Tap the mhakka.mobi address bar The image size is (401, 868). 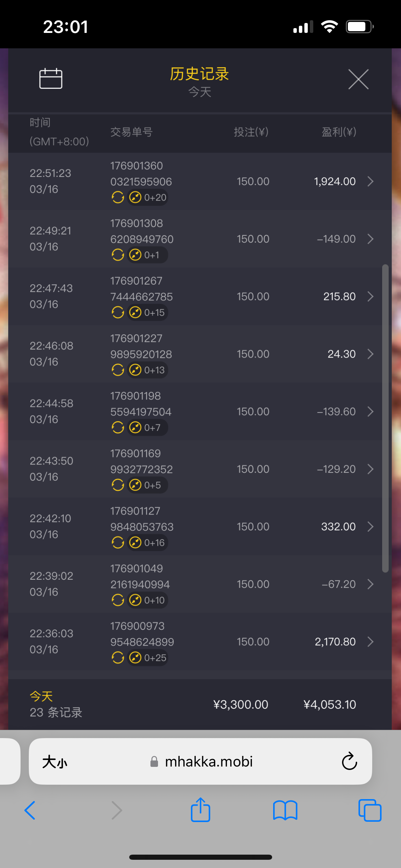(208, 762)
